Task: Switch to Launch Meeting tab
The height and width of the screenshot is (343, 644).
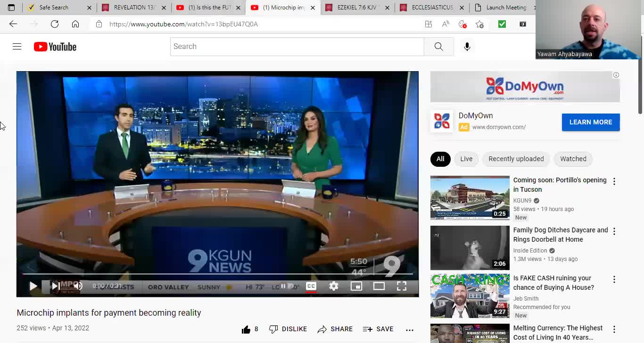Action: [x=504, y=8]
